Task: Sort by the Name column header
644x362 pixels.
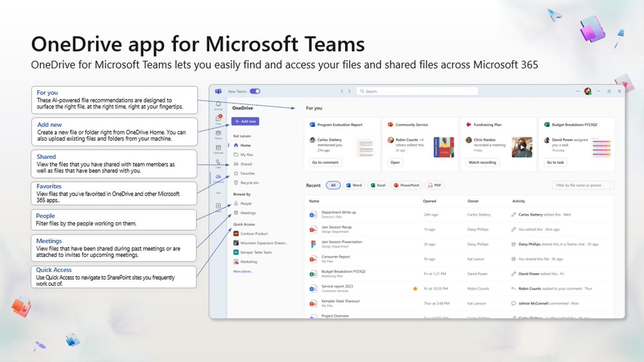Action: pyautogui.click(x=314, y=201)
